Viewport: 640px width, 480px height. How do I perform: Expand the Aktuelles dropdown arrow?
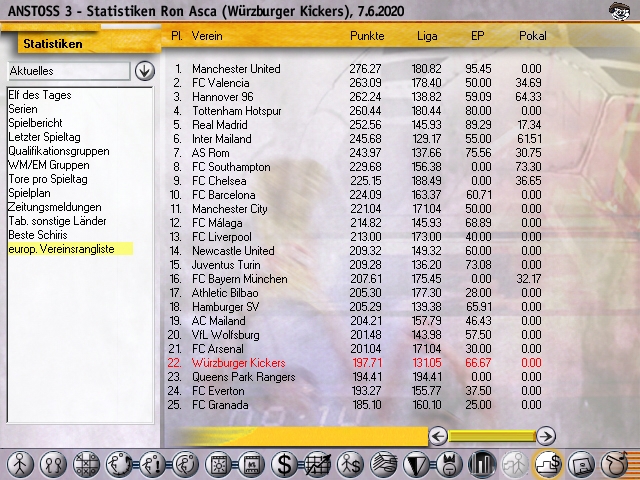[144, 71]
